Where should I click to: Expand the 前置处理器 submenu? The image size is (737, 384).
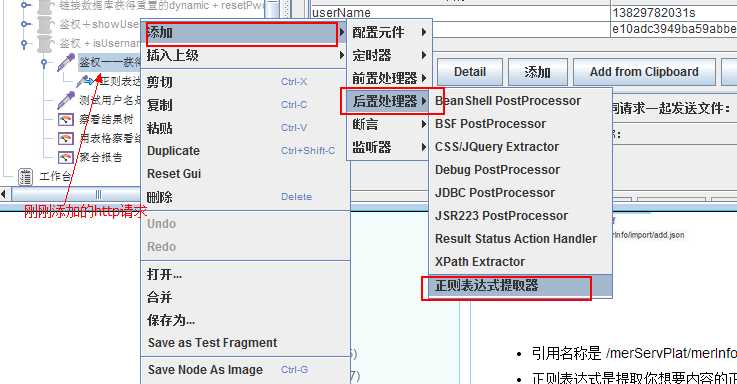pos(389,78)
